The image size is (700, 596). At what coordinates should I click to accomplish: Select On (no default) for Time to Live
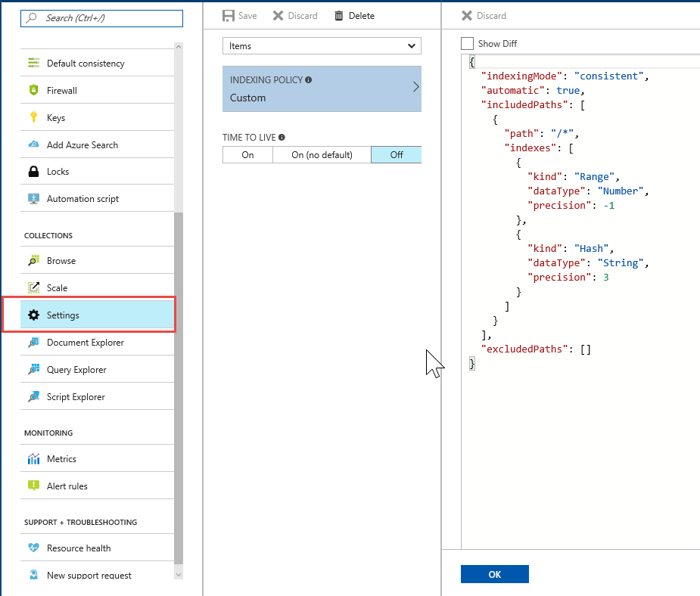(322, 155)
